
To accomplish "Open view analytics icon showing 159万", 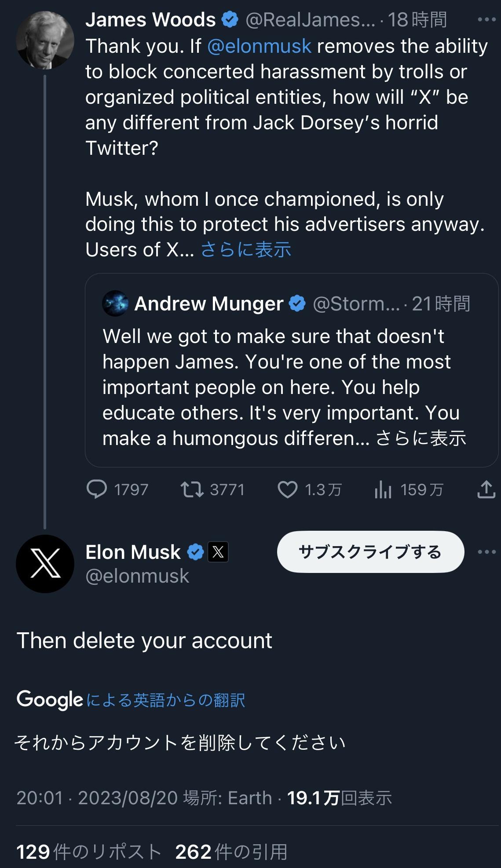I will (x=383, y=489).
